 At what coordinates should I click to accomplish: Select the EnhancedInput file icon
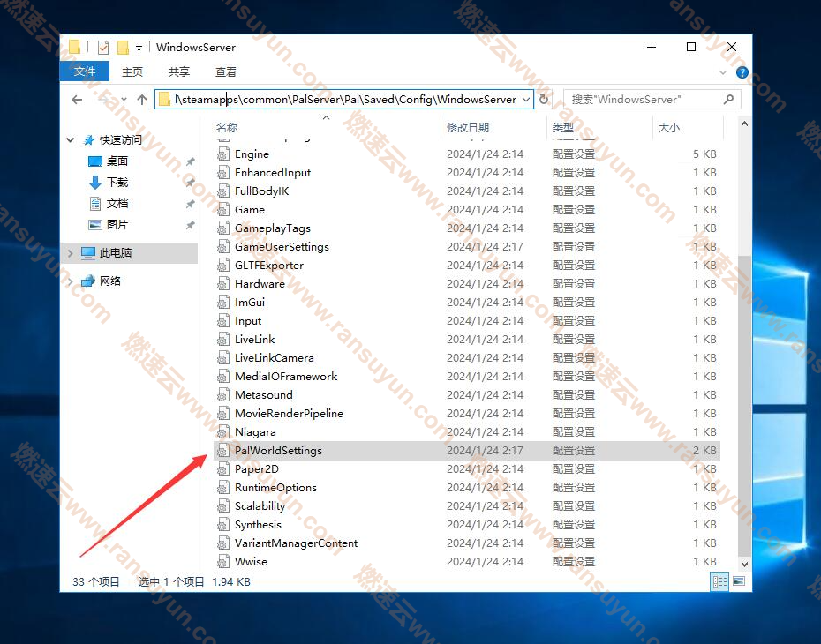(223, 173)
